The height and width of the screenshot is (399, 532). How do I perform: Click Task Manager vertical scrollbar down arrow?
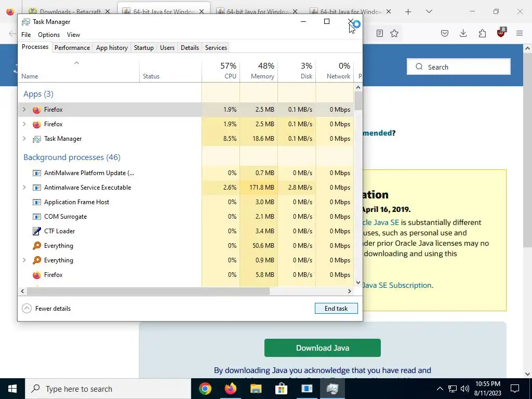point(358,282)
